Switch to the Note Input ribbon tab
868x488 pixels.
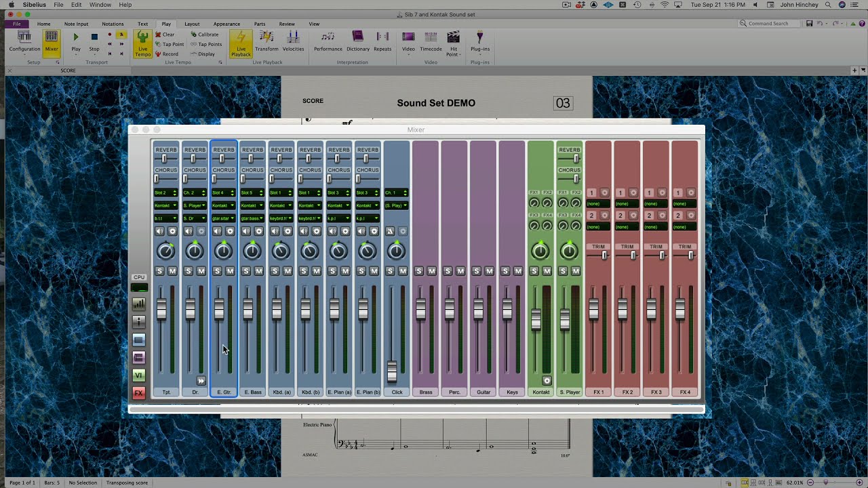[76, 24]
